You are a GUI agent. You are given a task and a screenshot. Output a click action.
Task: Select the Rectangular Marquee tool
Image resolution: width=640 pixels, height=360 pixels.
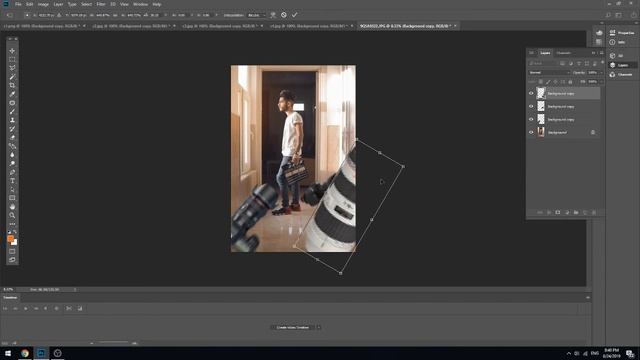coord(12,60)
